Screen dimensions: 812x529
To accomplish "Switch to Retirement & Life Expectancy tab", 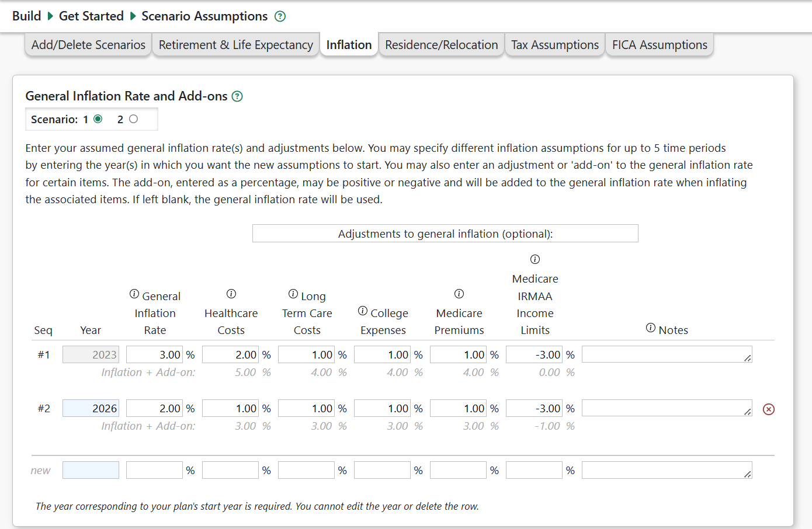I will pyautogui.click(x=235, y=45).
